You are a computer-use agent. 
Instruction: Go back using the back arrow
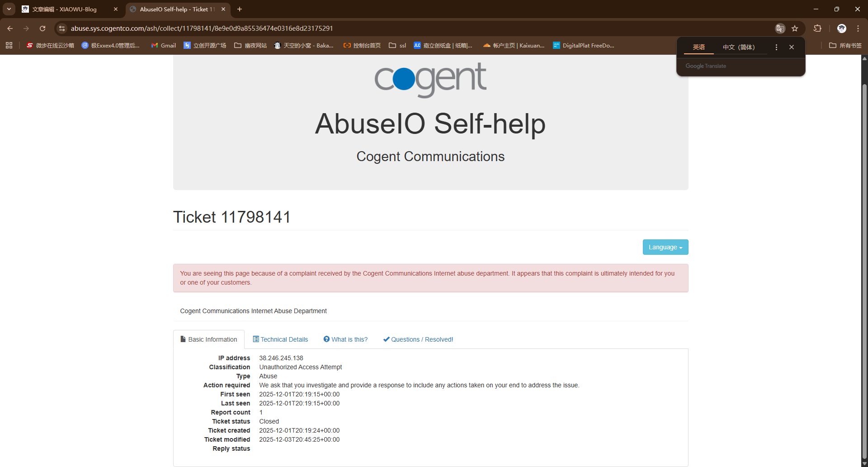click(10, 29)
